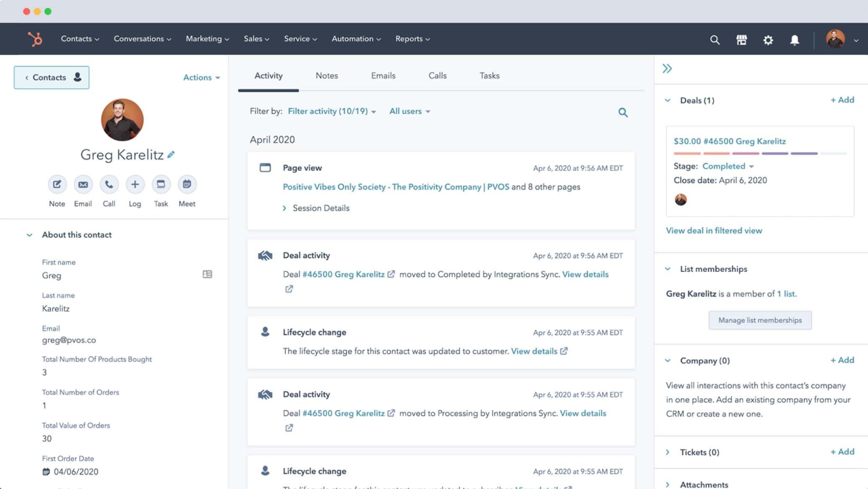Open the Filter activity (10/19) dropdown
868x489 pixels.
coord(331,111)
